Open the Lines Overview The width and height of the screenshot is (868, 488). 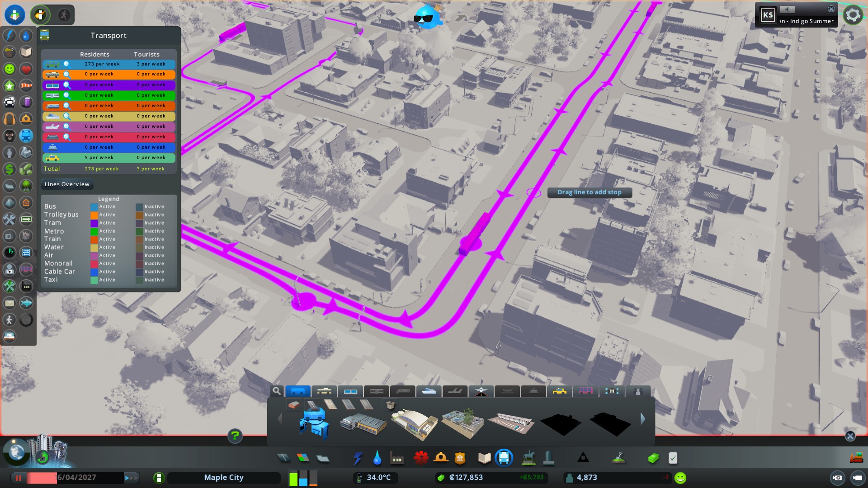pos(66,184)
